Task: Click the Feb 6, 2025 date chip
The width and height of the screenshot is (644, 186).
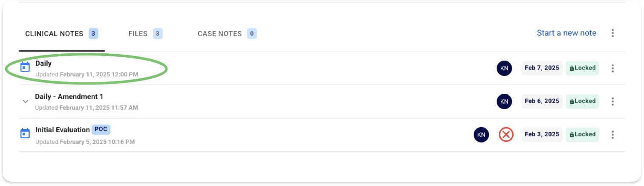Action: coord(542,102)
